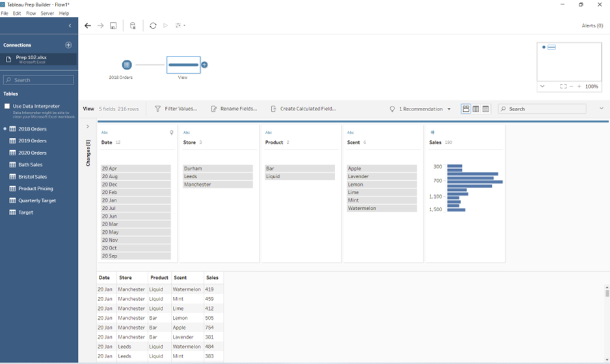Click the Store field Abc type icon

(x=187, y=133)
